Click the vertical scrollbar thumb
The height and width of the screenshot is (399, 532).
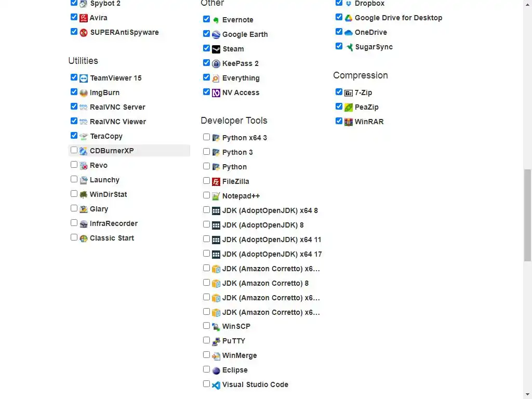coord(527,215)
